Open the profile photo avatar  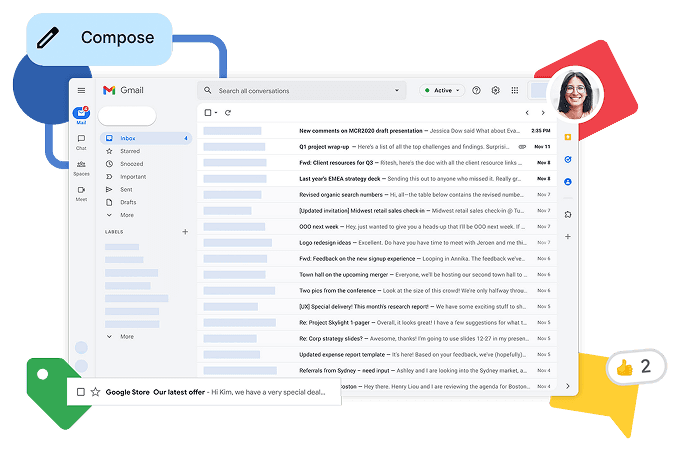coord(575,94)
